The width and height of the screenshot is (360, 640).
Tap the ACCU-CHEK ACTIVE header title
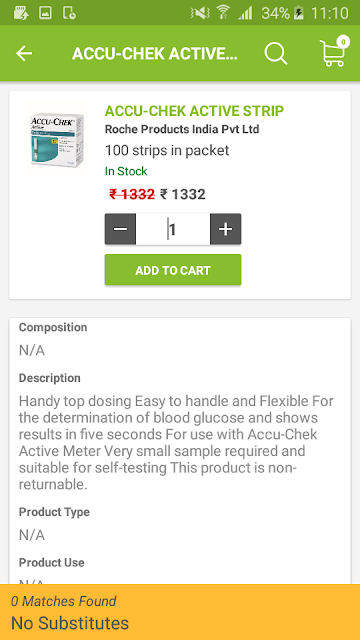(155, 53)
